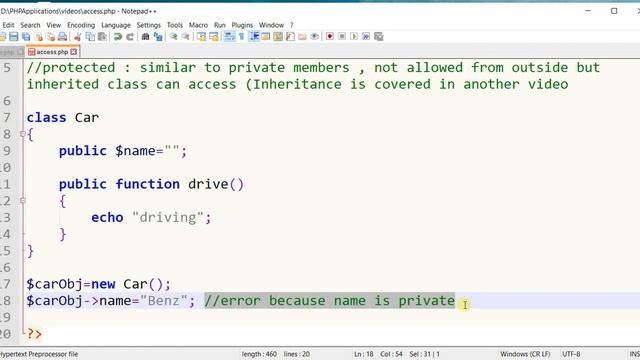This screenshot has height=360, width=640.
Task: Select the access.php tab
Action: click(x=52, y=52)
